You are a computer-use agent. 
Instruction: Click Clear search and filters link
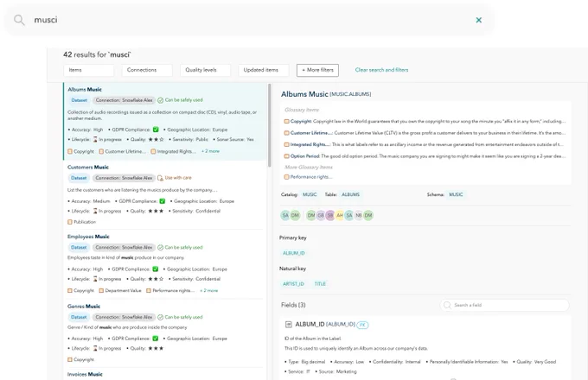pyautogui.click(x=381, y=70)
